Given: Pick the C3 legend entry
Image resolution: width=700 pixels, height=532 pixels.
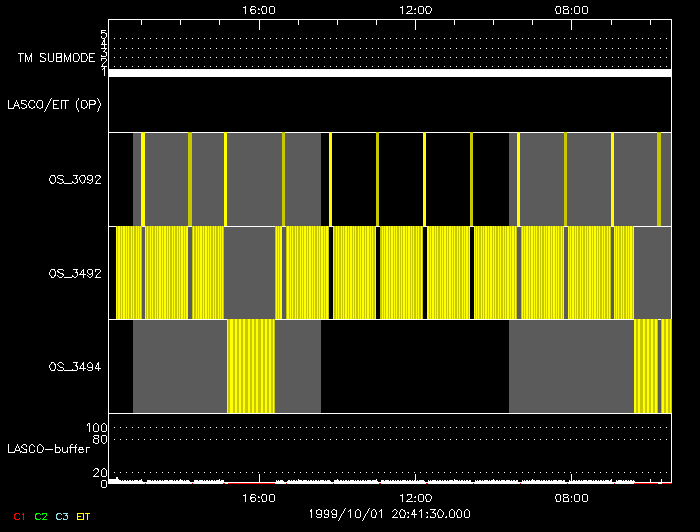Looking at the screenshot, I should [62, 517].
